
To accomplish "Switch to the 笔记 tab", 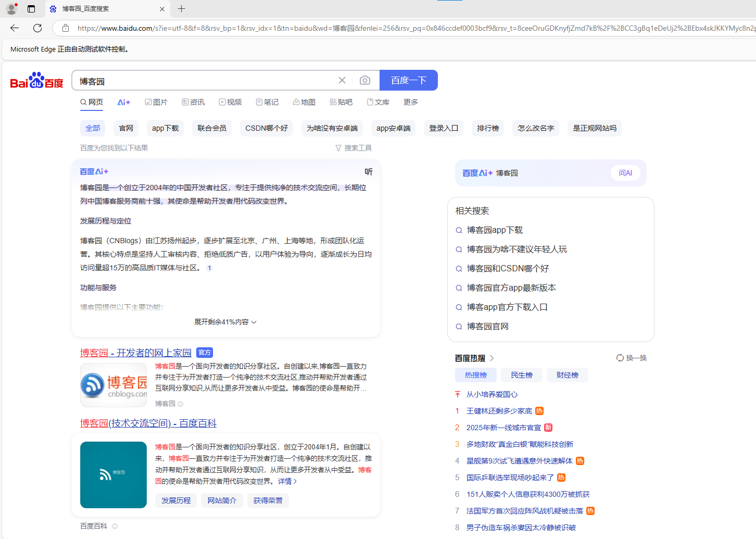I will (267, 102).
